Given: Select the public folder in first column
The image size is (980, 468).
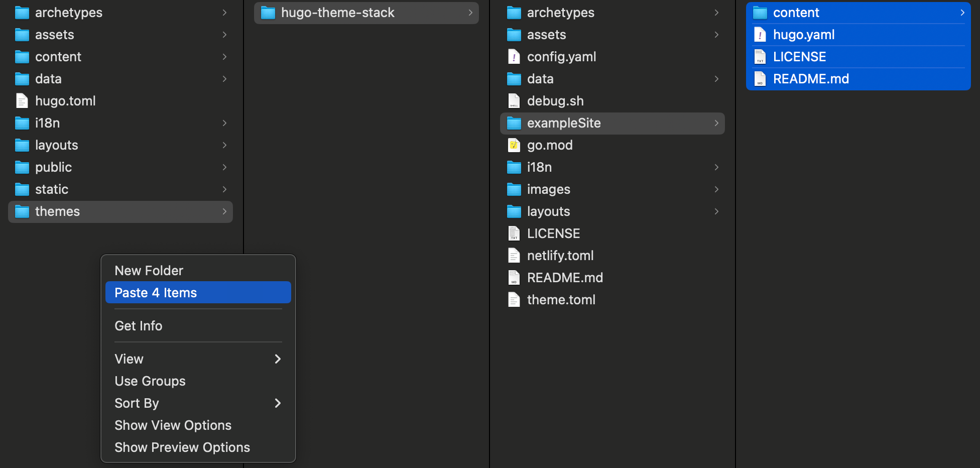Looking at the screenshot, I should (x=53, y=167).
